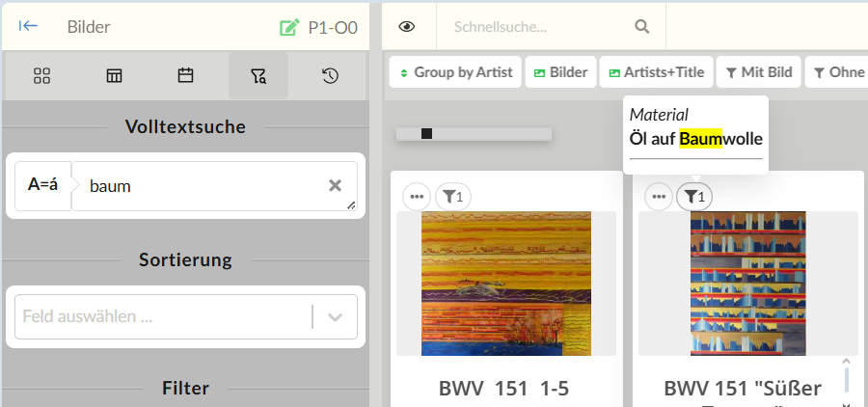
Task: Open the history clock tab
Action: pos(330,75)
